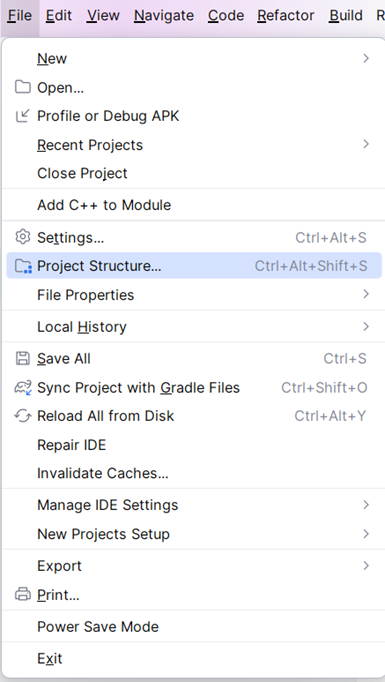This screenshot has height=682, width=385.
Task: Click the printer icon beside Print...
Action: click(x=23, y=594)
